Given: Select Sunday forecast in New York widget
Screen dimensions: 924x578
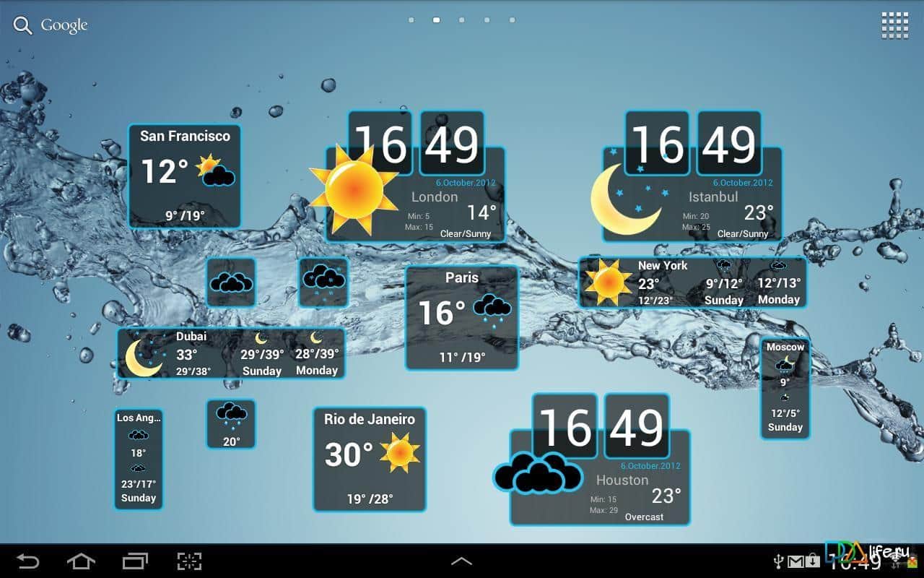Looking at the screenshot, I should (723, 283).
